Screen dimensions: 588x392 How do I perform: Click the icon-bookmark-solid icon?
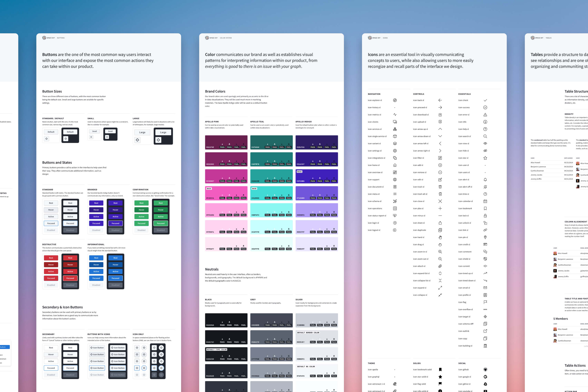[x=440, y=369]
